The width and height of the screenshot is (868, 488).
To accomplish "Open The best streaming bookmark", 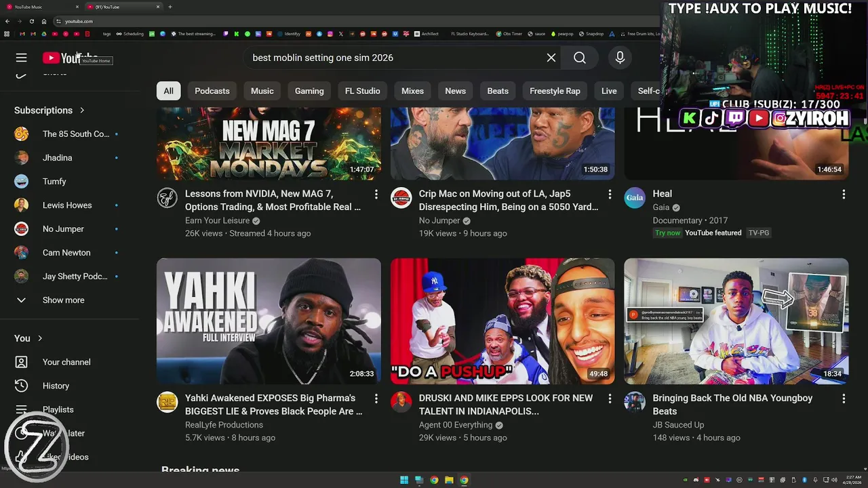I will point(193,34).
